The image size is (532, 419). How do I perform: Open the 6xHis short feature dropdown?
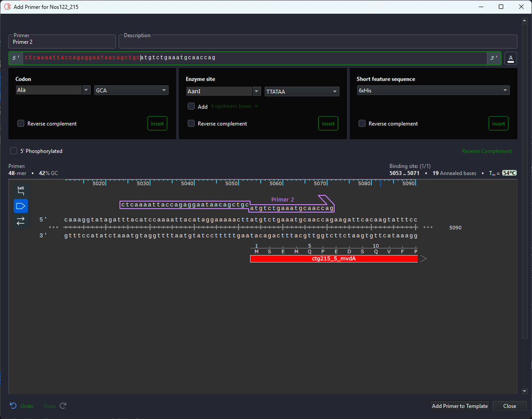pos(433,90)
